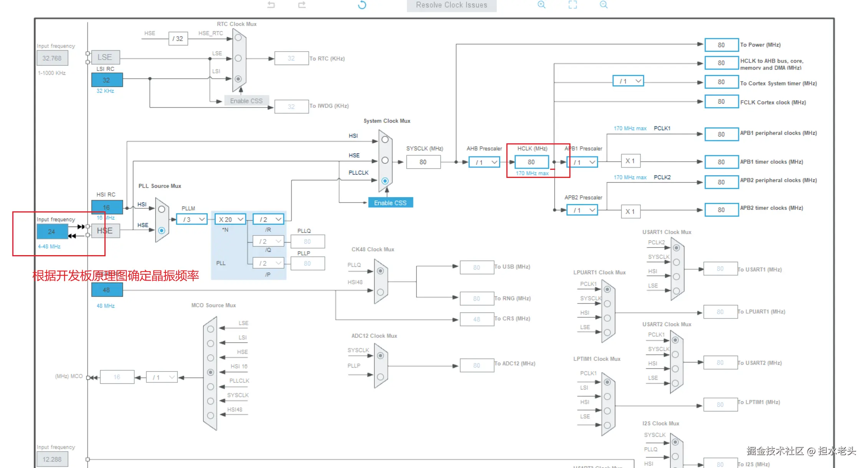Click the grey Enable CSS button under RTC Clock Mux

(246, 101)
